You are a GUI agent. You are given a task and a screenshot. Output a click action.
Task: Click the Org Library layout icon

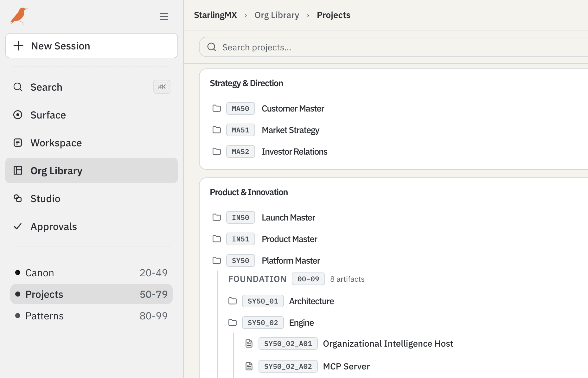(18, 170)
